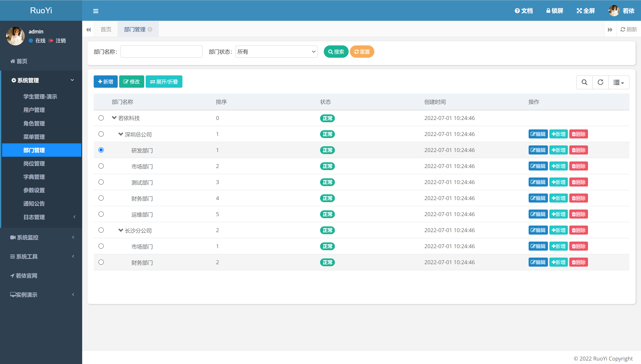The image size is (641, 364).
Task: Open the table columns list dropdown
Action: point(619,82)
